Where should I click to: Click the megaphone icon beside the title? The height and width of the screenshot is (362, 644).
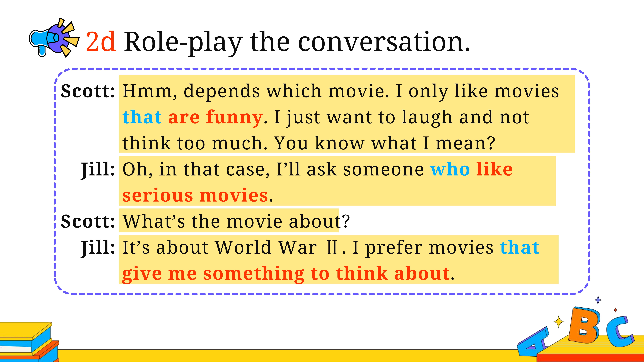click(54, 37)
